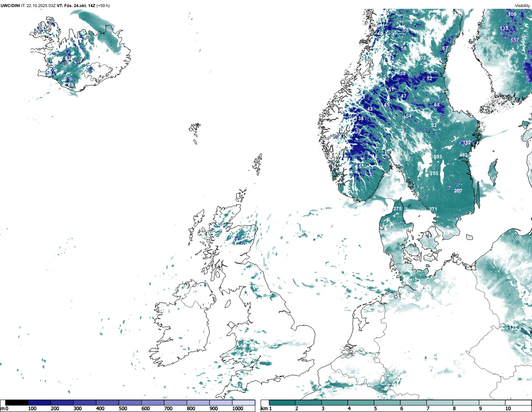
Task: Click the 593 value in southern Sweden
Action: (438, 157)
